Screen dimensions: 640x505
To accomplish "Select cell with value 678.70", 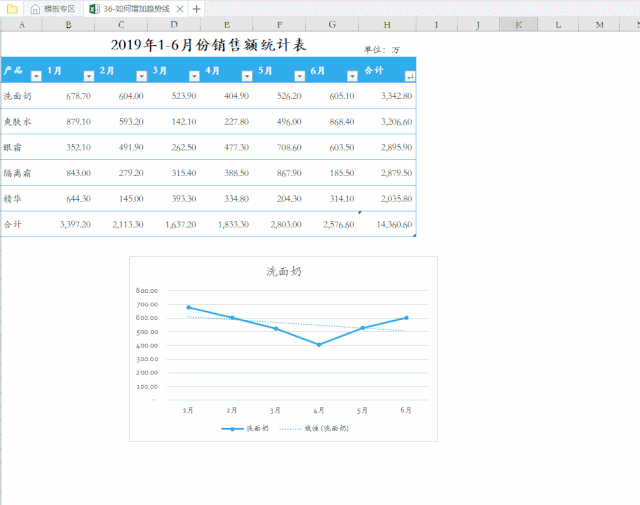I will click(69, 96).
